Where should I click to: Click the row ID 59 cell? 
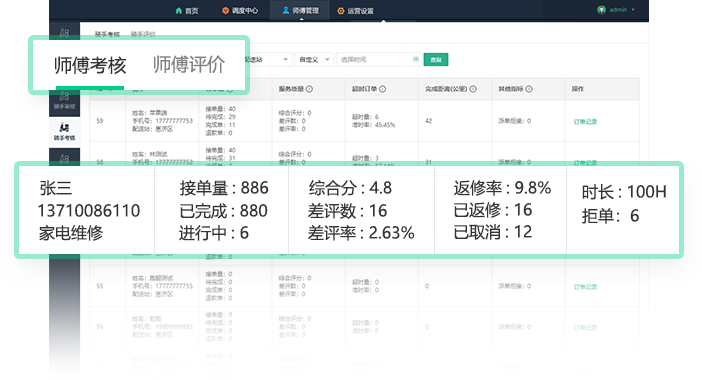tap(100, 121)
